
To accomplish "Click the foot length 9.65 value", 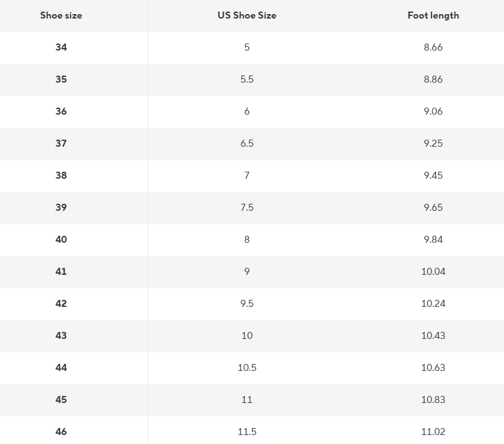I will [433, 208].
